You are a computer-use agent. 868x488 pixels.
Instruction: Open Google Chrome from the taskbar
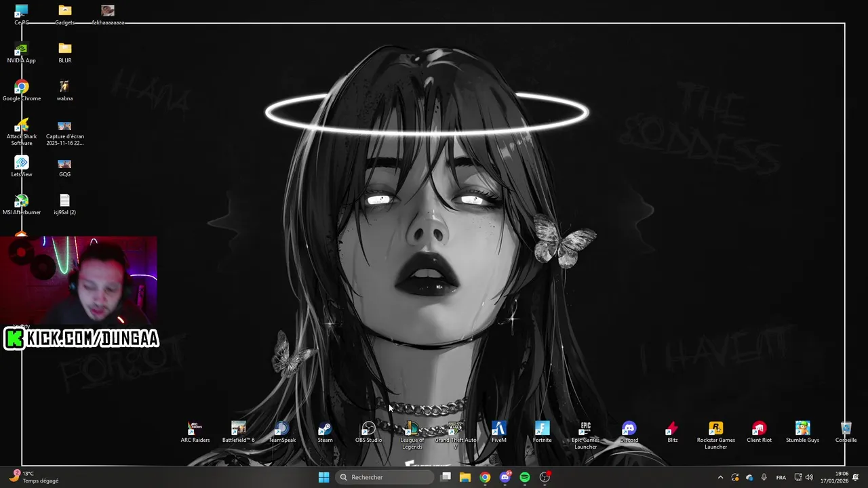[x=485, y=477]
